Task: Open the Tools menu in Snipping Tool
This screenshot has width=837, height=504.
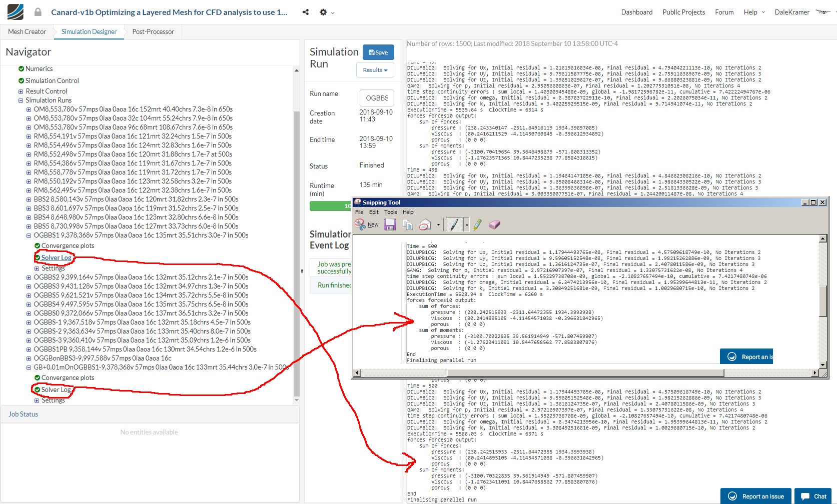Action: pos(391,212)
